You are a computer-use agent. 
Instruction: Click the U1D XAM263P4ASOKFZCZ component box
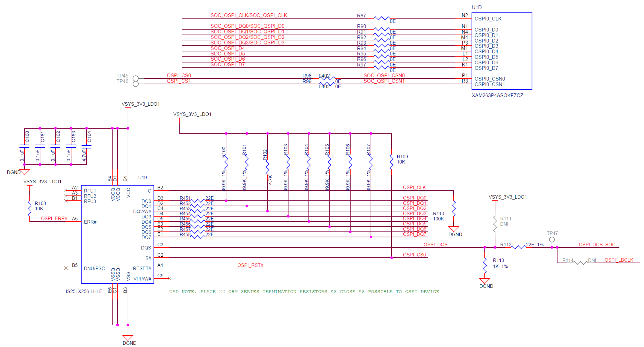502,51
